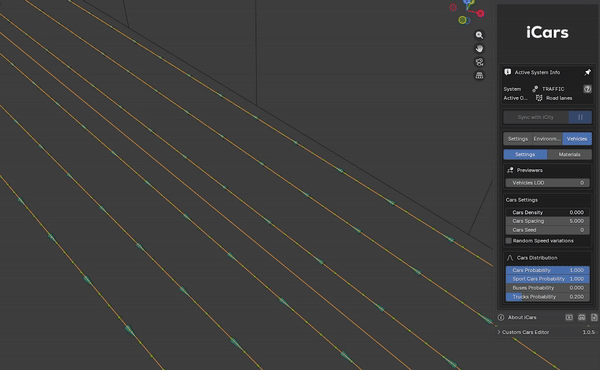Viewport: 600px width, 370px height.
Task: Click the pan view hand icon
Action: (479, 49)
